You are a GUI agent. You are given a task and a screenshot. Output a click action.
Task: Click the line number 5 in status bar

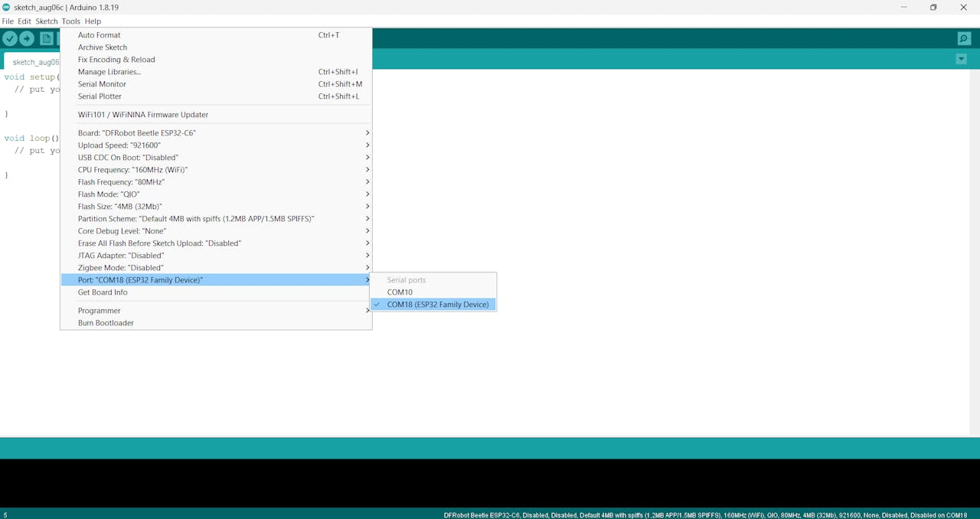[x=5, y=515]
